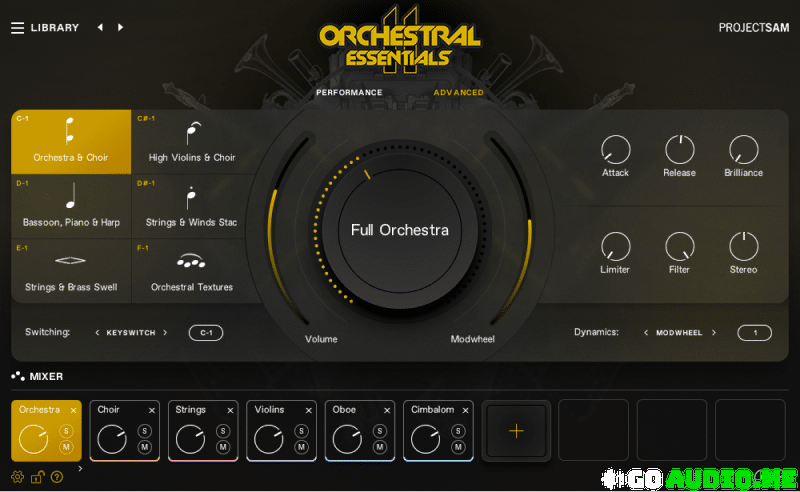Open the Library hamburger menu

tap(17, 28)
